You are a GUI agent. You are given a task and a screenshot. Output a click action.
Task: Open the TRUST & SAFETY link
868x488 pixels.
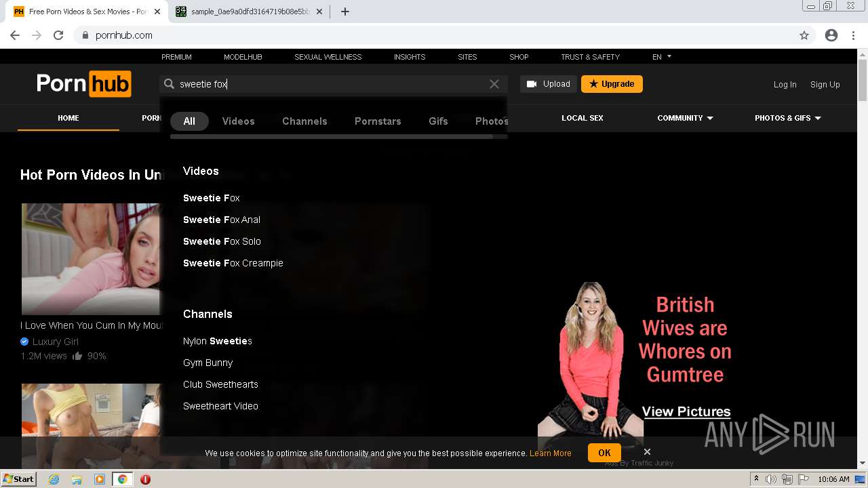pyautogui.click(x=590, y=57)
